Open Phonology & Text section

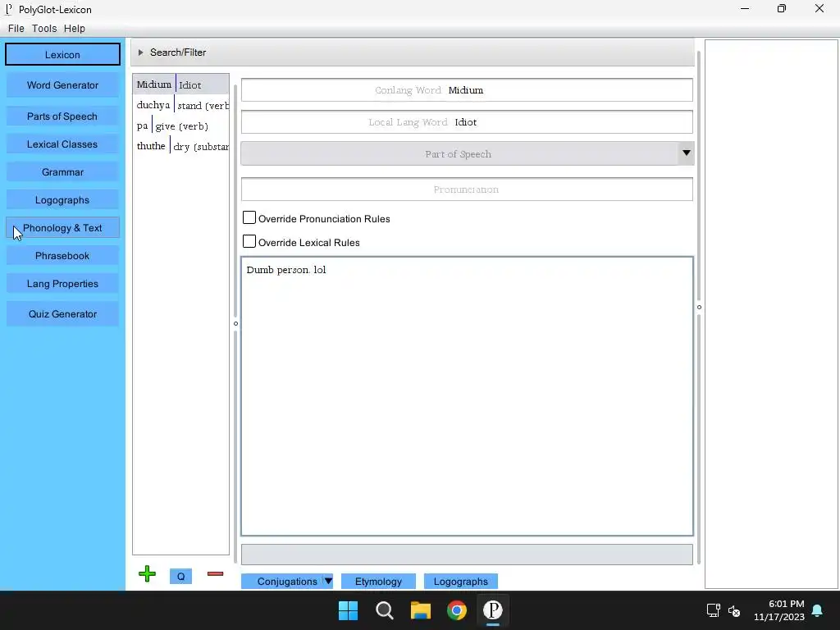coord(62,228)
